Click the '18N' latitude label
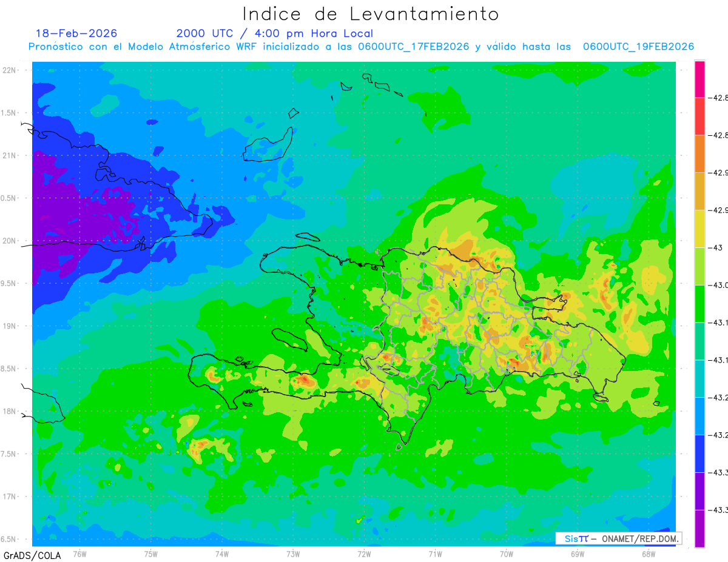This screenshot has height=562, width=728. [x=10, y=412]
